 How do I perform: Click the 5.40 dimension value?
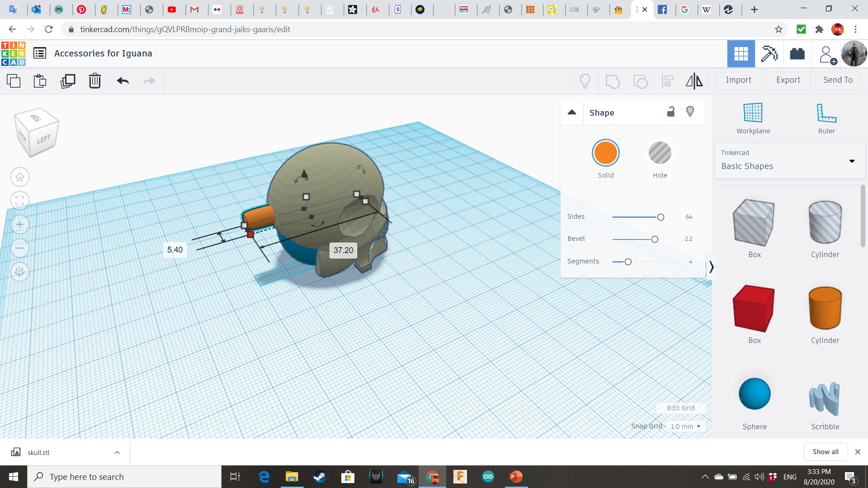175,250
